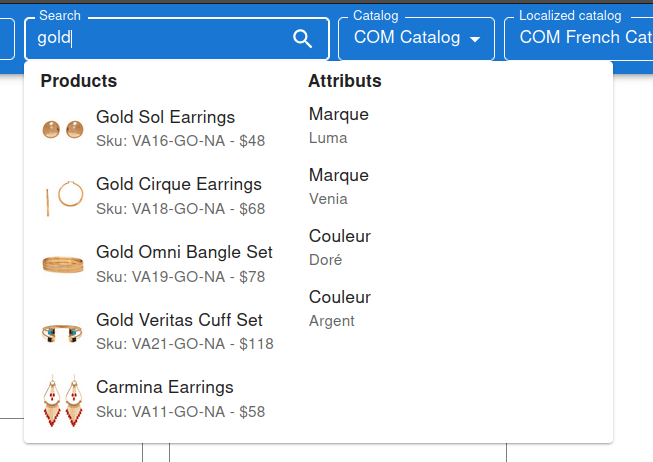Click the magnifier search icon
Viewport: 653px width, 462px height.
(x=302, y=39)
